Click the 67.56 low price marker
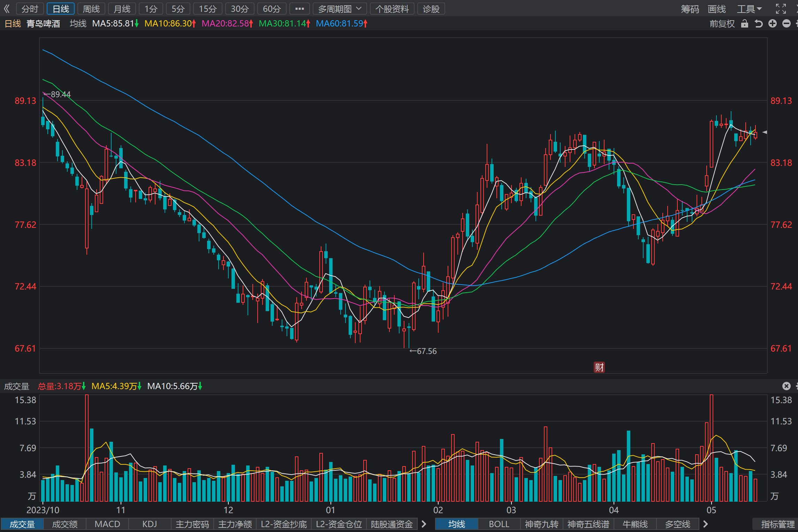 tap(423, 351)
